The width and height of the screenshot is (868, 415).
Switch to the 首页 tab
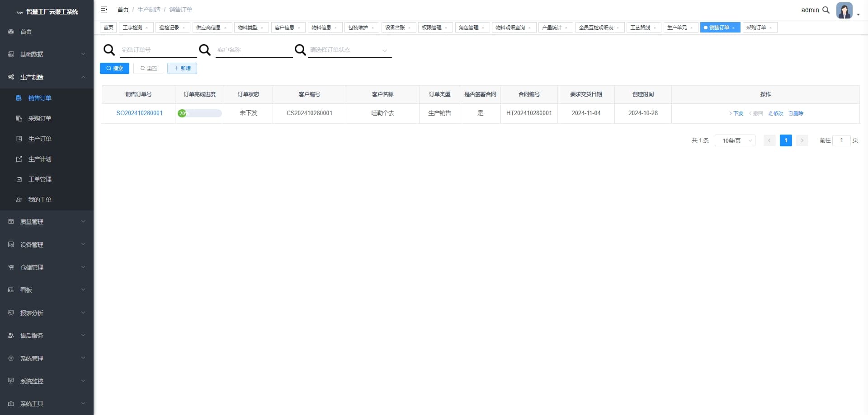(x=108, y=28)
